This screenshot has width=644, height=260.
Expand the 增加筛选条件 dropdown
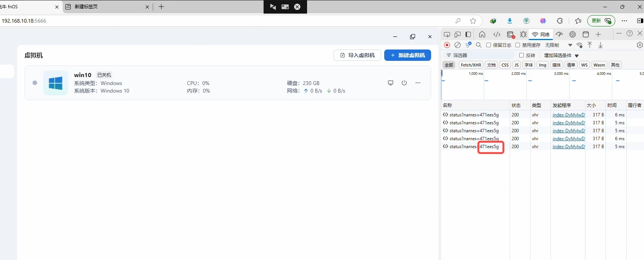click(x=561, y=55)
